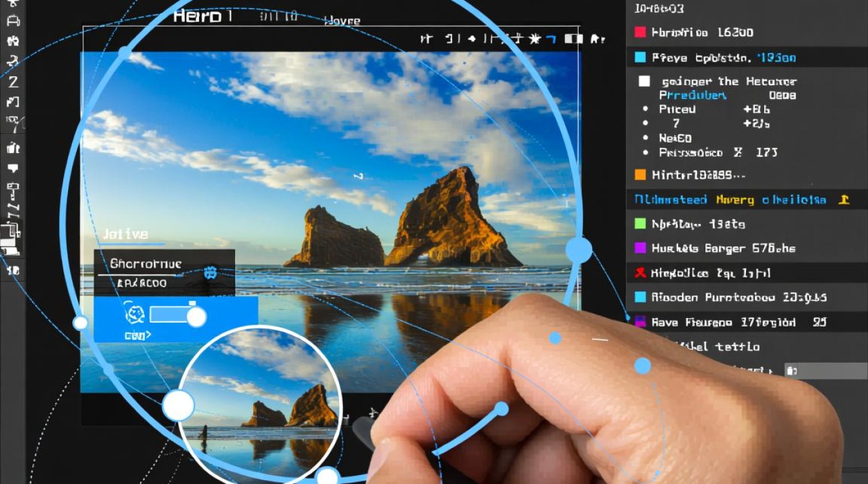Click the blue gear icon in Ghorrotnue box
This screenshot has height=484, width=868.
[x=210, y=272]
